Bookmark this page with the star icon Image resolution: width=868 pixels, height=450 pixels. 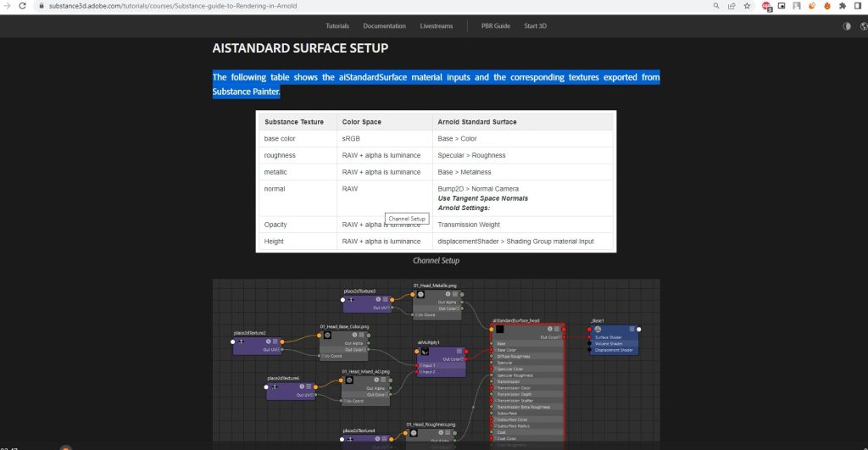(x=748, y=6)
